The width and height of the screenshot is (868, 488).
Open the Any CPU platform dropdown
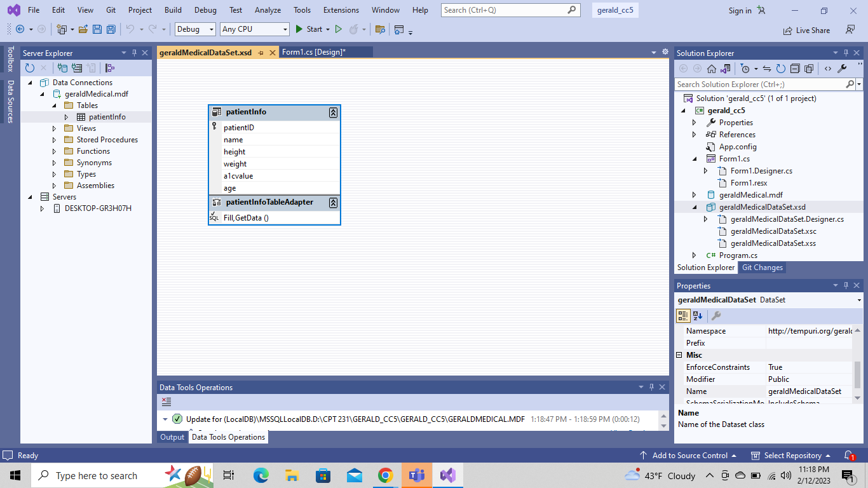pos(286,29)
